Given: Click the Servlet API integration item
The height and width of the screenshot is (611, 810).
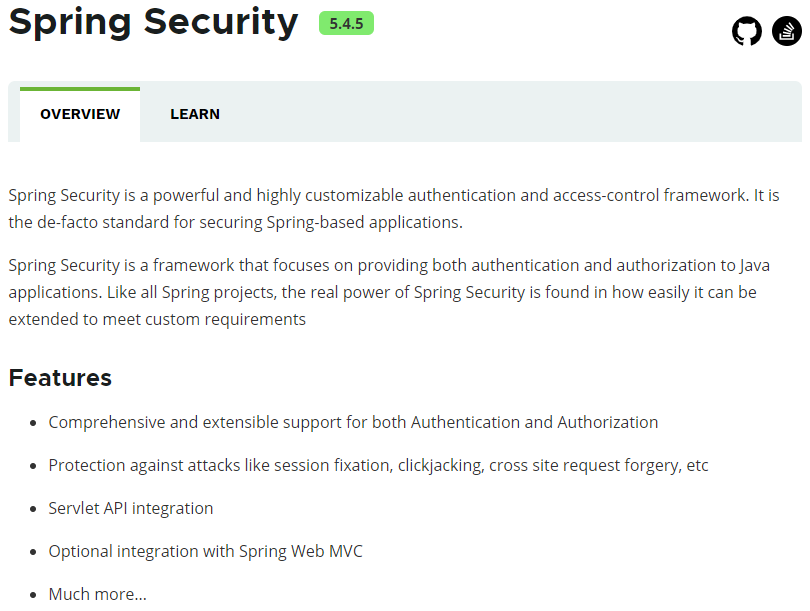Looking at the screenshot, I should [131, 508].
